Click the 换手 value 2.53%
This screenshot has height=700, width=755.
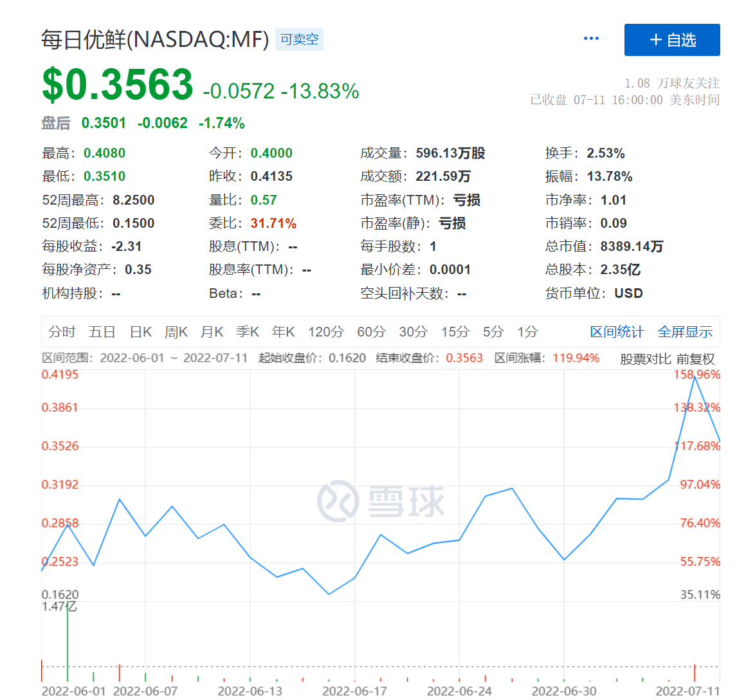(605, 153)
